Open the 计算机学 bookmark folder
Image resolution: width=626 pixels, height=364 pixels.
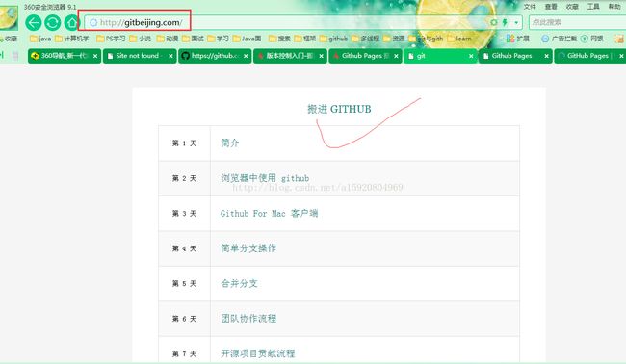72,39
